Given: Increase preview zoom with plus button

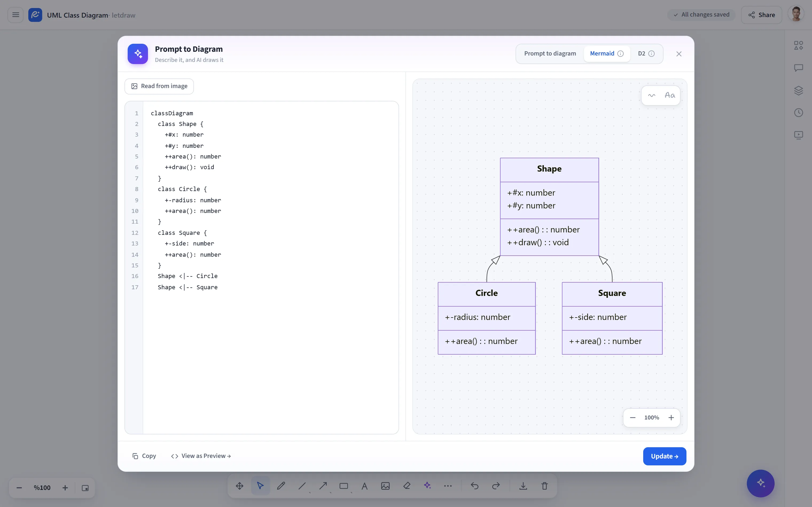Looking at the screenshot, I should tap(671, 417).
